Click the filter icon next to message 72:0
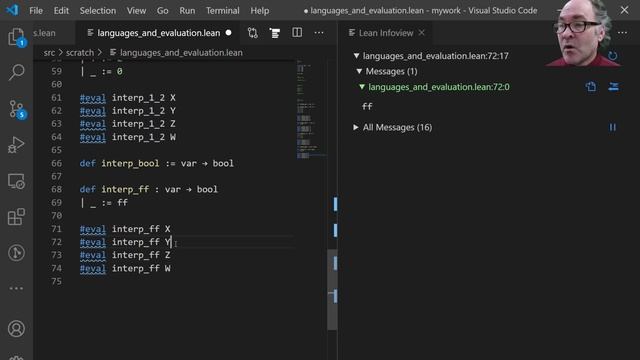 [x=613, y=87]
